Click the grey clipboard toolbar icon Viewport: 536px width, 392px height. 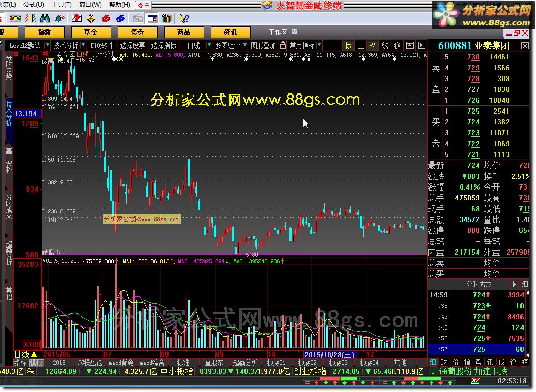[138, 19]
